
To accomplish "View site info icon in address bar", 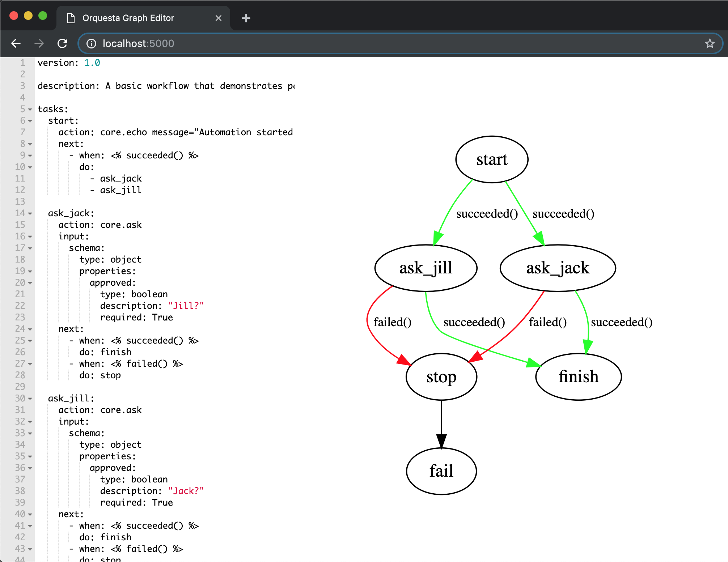I will (x=91, y=43).
